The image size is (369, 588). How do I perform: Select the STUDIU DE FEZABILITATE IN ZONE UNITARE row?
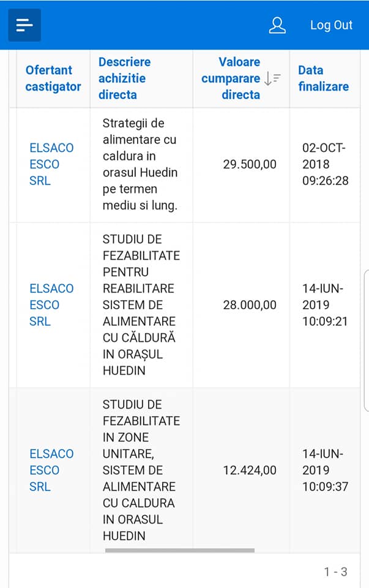tap(185, 470)
